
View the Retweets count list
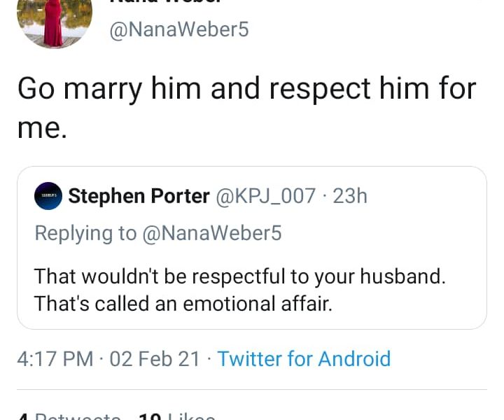tap(70, 416)
